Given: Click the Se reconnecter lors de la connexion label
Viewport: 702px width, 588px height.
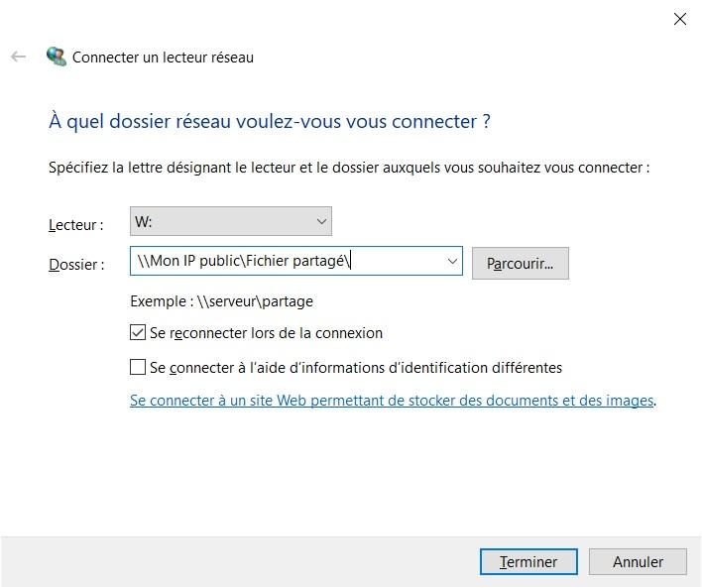Looking at the screenshot, I should (x=266, y=333).
